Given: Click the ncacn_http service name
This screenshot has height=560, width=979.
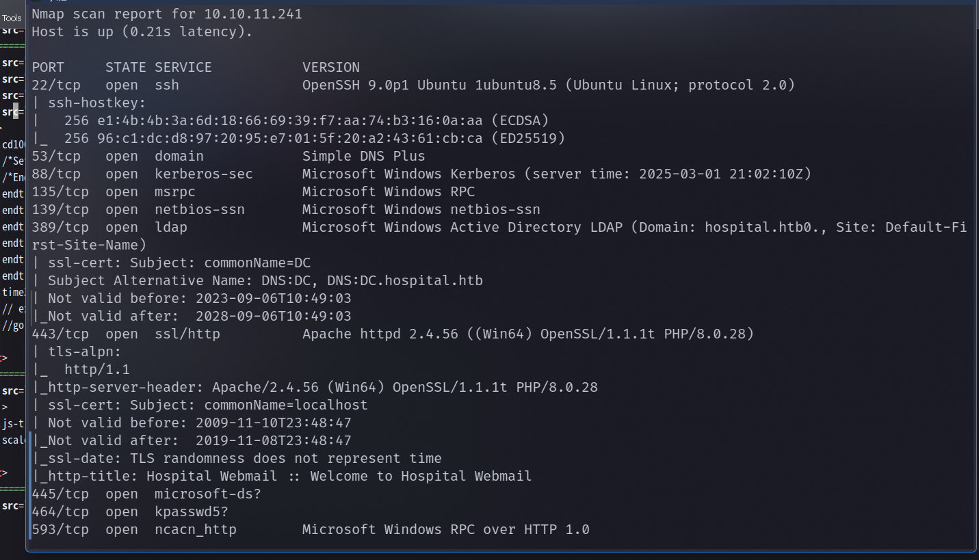Looking at the screenshot, I should tap(195, 529).
